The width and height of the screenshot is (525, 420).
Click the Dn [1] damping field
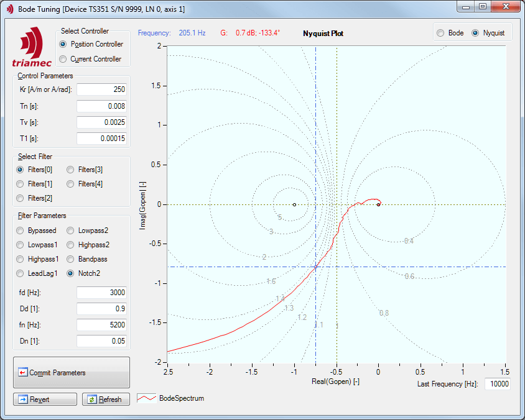[101, 340]
